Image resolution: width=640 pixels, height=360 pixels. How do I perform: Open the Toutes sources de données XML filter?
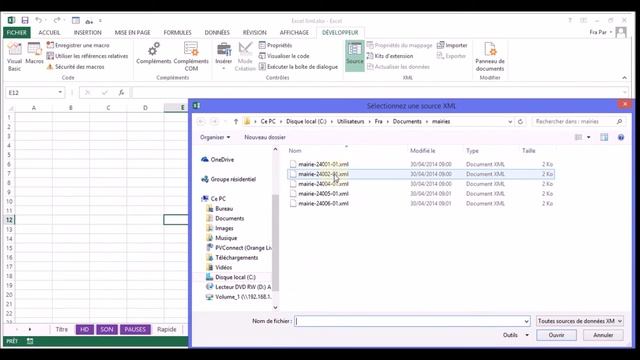(x=580, y=321)
